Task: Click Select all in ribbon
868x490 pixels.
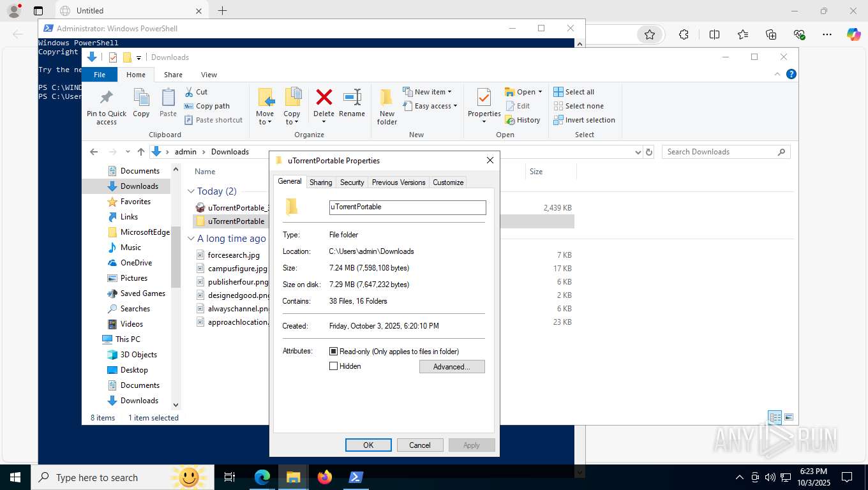Action: (574, 92)
